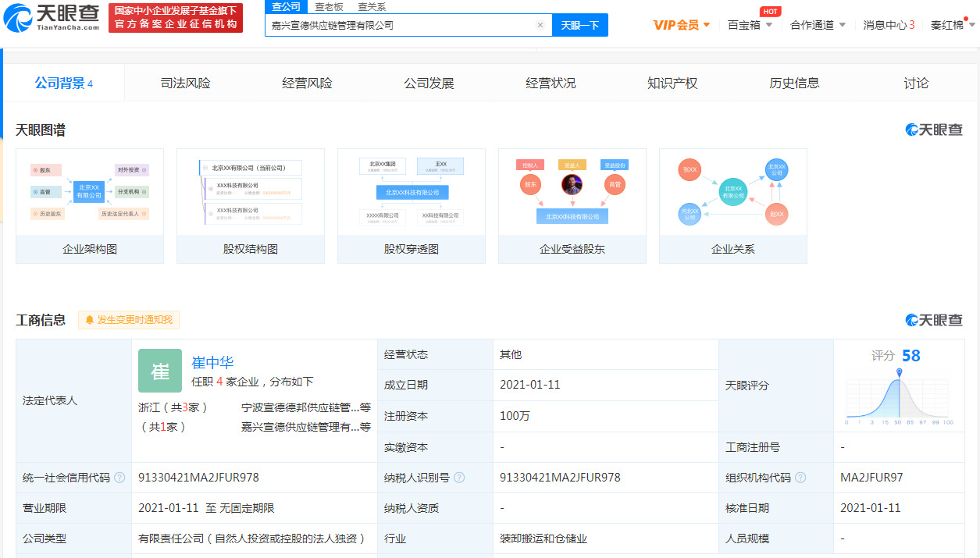The height and width of the screenshot is (558, 980).
Task: Click the 浙江（共3家） region text
Action: coord(173,407)
